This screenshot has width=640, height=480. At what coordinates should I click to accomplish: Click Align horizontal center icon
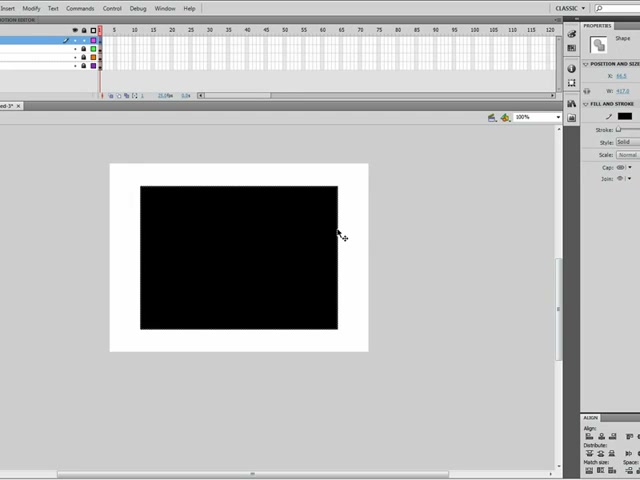point(601,436)
